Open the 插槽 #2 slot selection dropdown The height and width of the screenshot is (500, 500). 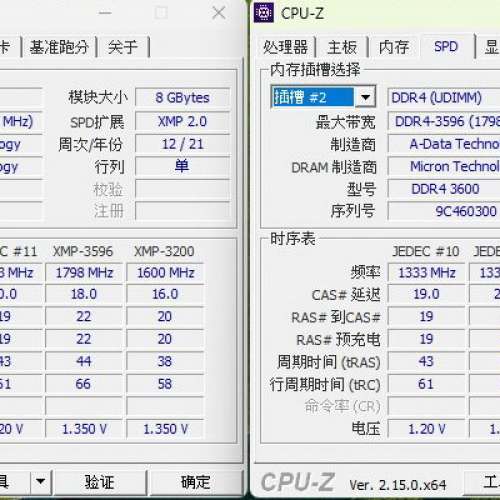323,97
